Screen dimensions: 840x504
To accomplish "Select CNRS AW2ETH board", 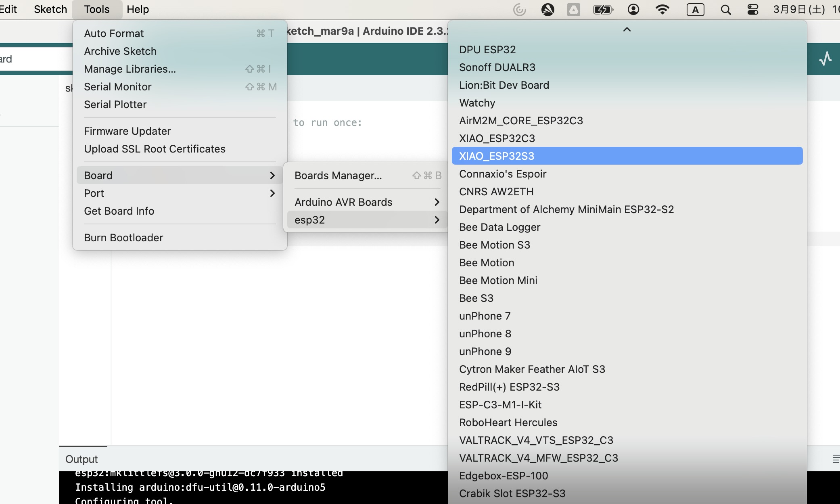I will 627,191.
